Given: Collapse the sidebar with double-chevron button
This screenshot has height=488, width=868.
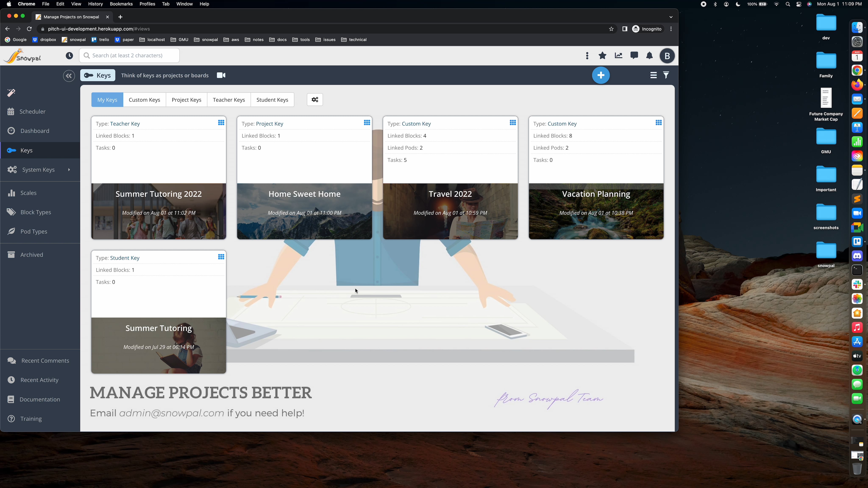Looking at the screenshot, I should 69,76.
